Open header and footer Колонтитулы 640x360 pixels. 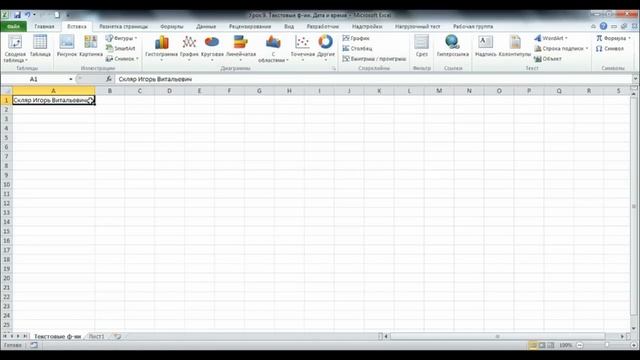(x=515, y=46)
